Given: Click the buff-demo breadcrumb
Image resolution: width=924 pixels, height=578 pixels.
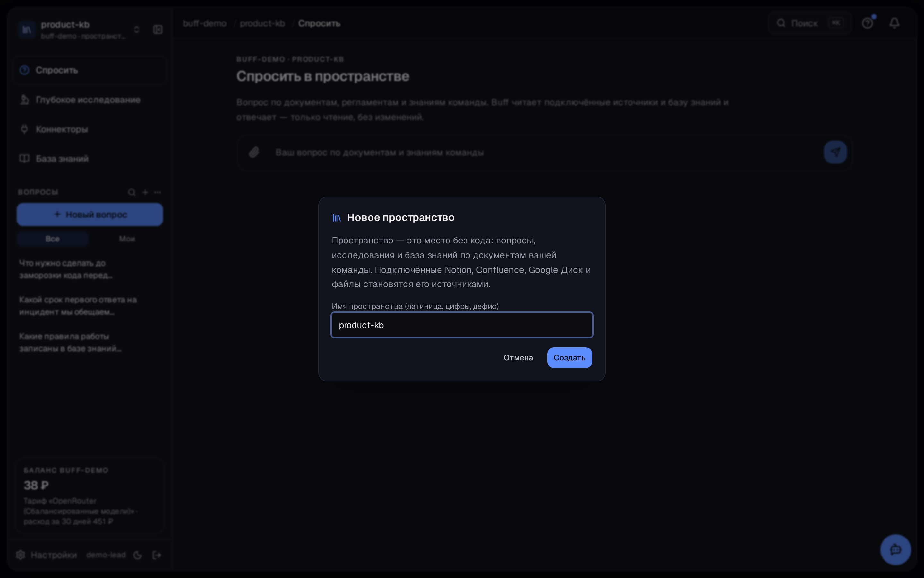Looking at the screenshot, I should coord(205,23).
